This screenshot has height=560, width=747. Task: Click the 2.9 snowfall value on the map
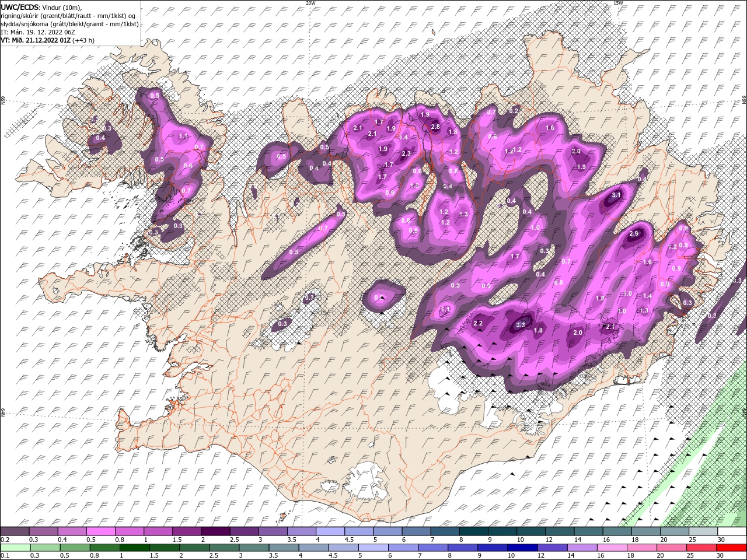click(635, 233)
